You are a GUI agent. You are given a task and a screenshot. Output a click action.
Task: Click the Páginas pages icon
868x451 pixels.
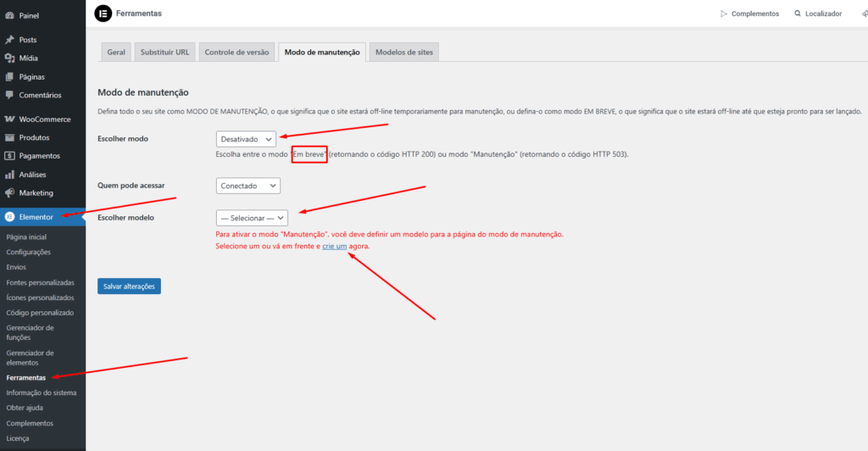coord(9,77)
